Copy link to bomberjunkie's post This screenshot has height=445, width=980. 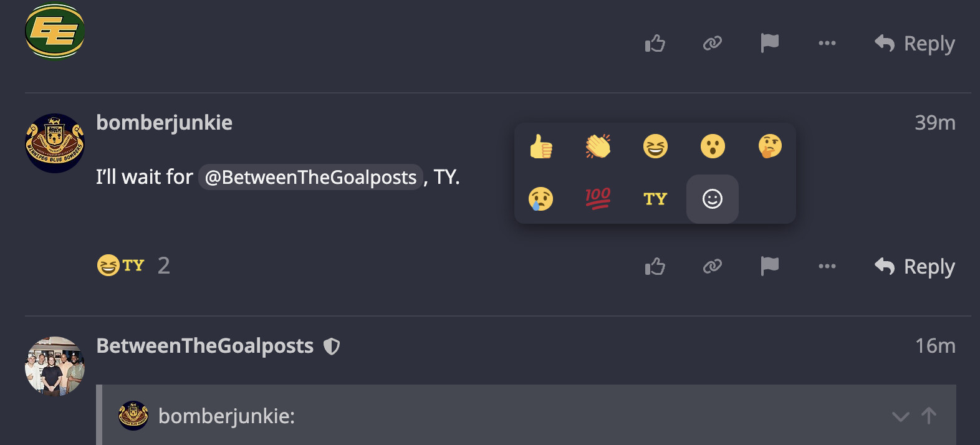713,267
